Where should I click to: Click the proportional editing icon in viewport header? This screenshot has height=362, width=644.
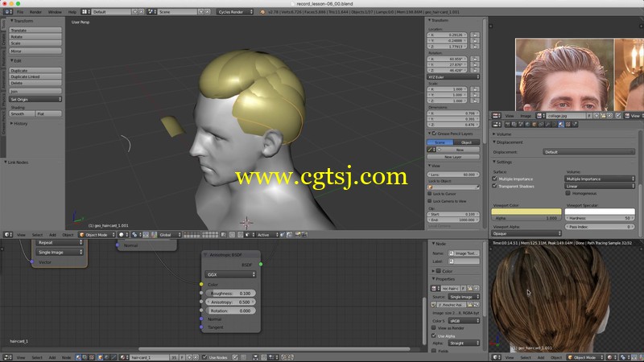tap(233, 235)
